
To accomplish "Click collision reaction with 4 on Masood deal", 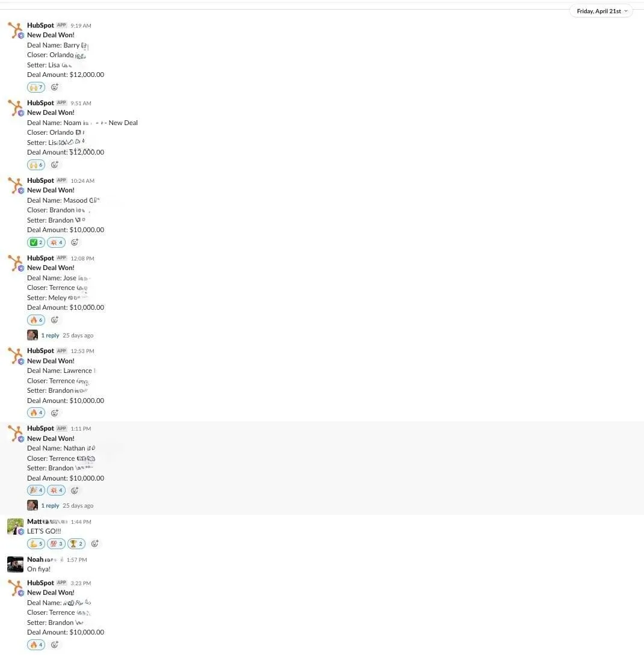I will 56,242.
